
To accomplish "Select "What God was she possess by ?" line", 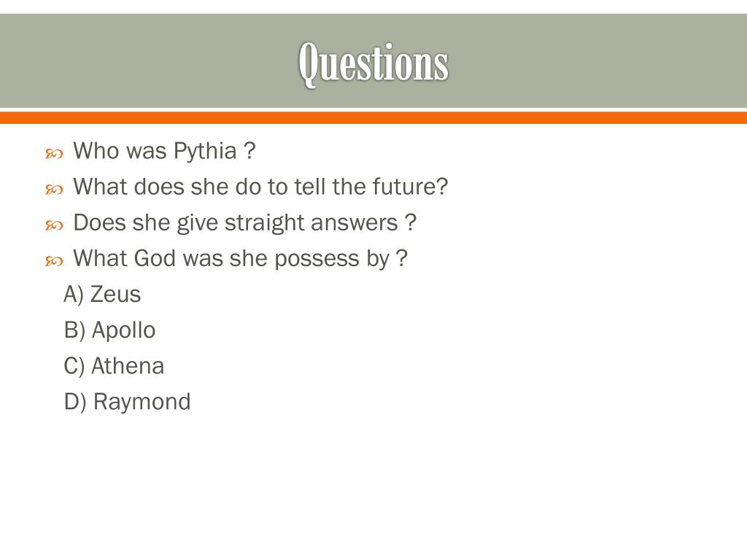I will click(x=240, y=258).
